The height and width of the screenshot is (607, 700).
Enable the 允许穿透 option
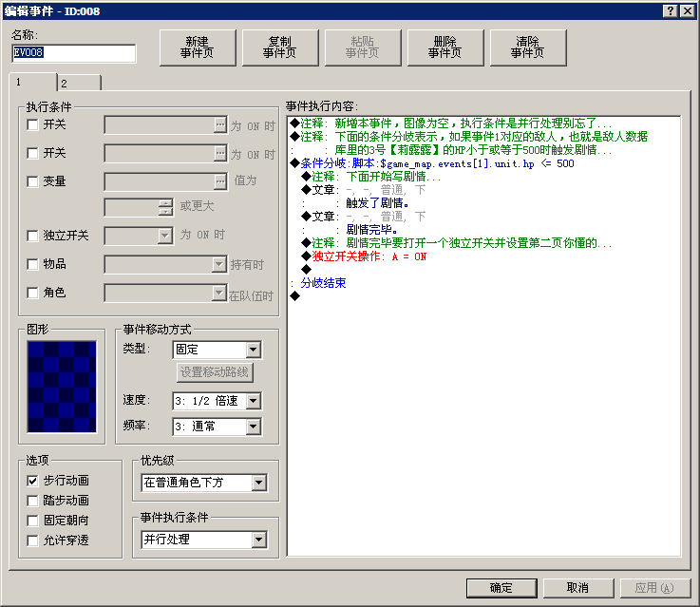[x=32, y=541]
